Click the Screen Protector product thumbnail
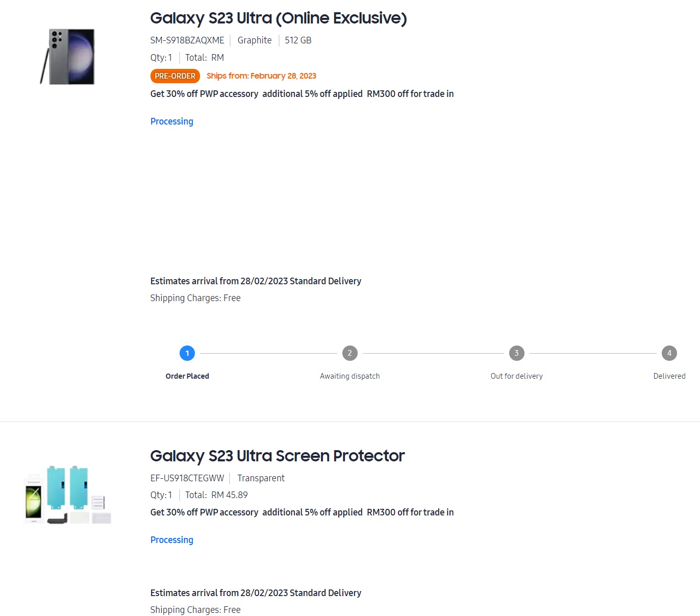 67,495
